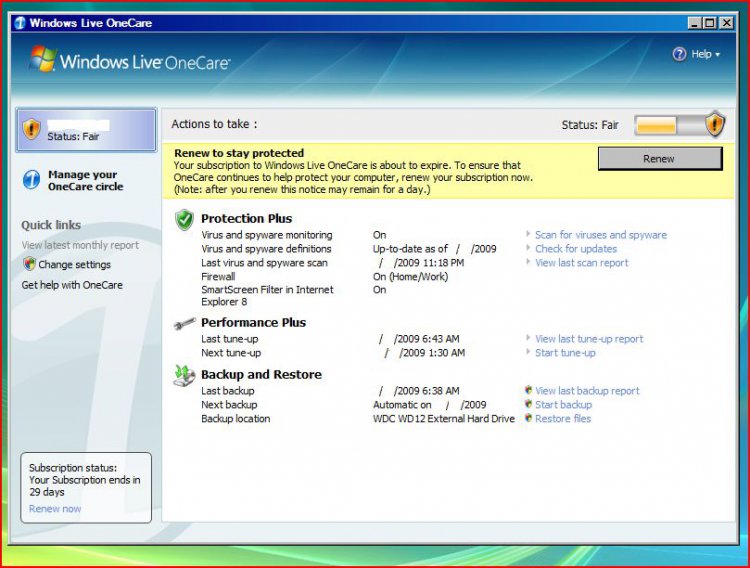This screenshot has height=568, width=750.
Task: Open the Help question mark icon
Action: coord(679,54)
